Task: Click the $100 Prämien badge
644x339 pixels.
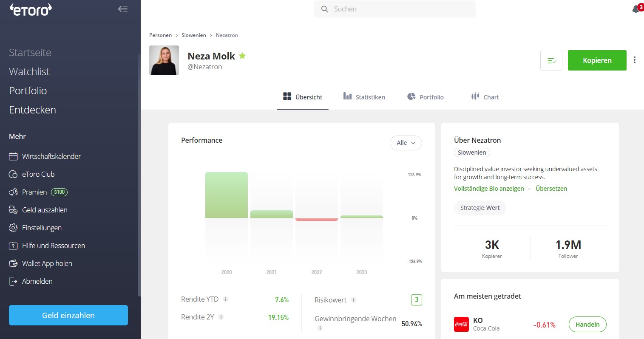Action: pyautogui.click(x=60, y=192)
